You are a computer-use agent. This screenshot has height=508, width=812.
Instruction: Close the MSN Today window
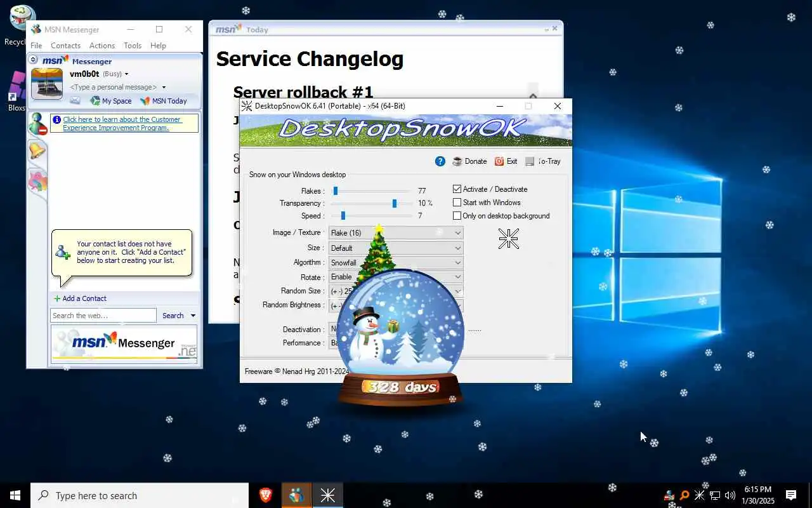pos(555,29)
